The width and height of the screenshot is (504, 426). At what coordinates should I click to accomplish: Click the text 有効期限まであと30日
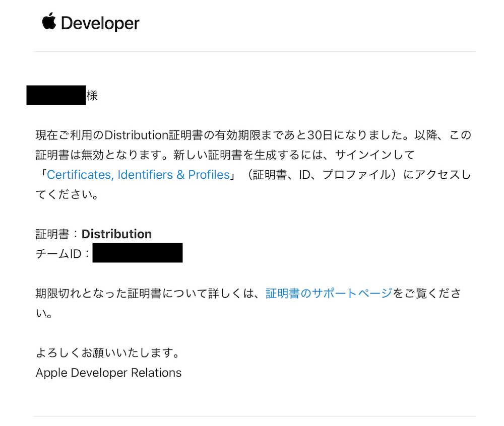pos(274,135)
